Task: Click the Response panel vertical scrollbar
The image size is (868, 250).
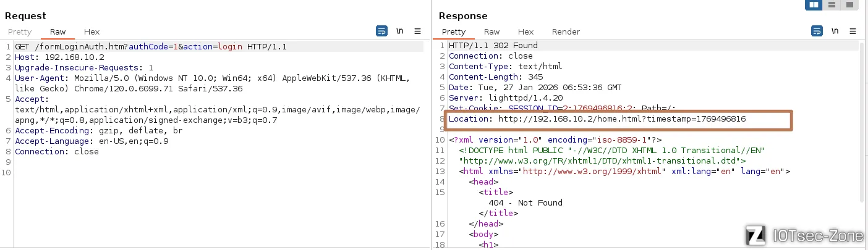Action: [x=861, y=123]
